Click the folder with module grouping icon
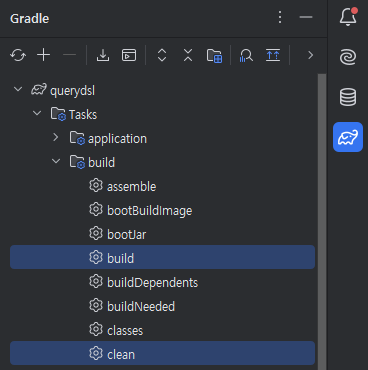The height and width of the screenshot is (370, 368). pos(214,55)
